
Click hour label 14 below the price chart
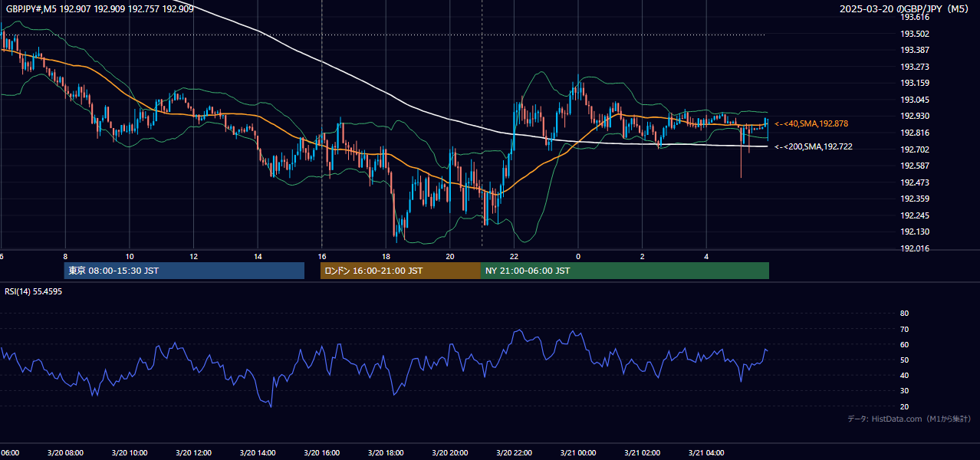coord(258,256)
